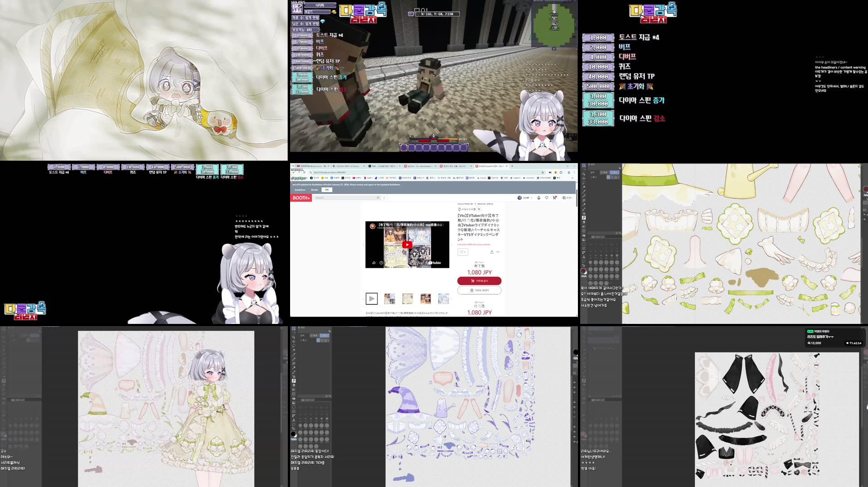Viewport: 868px width, 487px height.
Task: Click the browser address bar URL
Action: click(330, 173)
